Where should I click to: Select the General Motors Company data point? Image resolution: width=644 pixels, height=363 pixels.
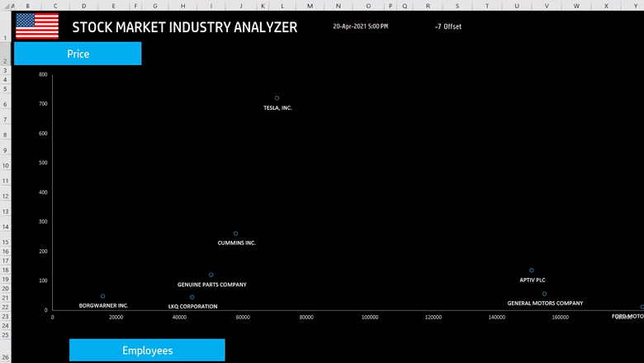click(544, 294)
